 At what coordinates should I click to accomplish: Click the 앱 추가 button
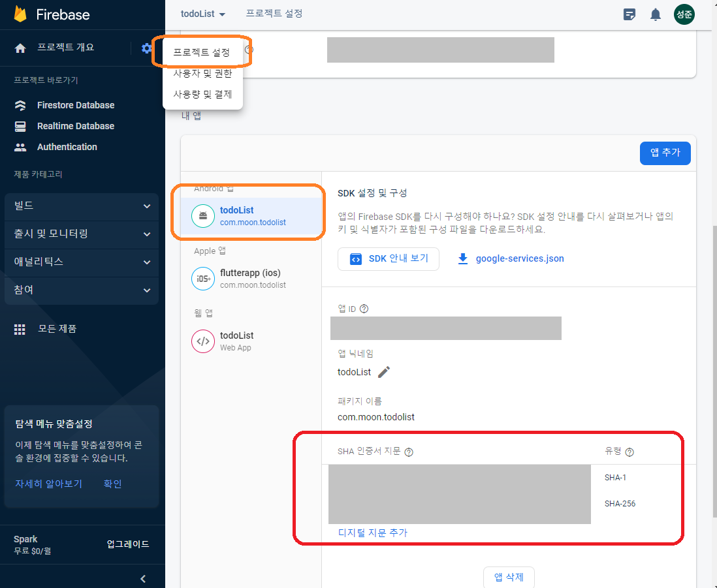tap(665, 153)
